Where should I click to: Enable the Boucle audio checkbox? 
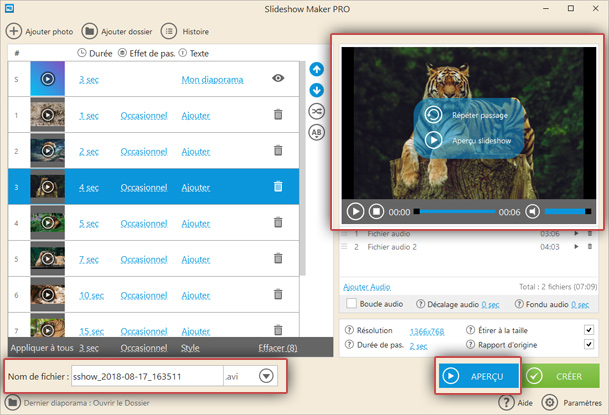[x=351, y=304]
